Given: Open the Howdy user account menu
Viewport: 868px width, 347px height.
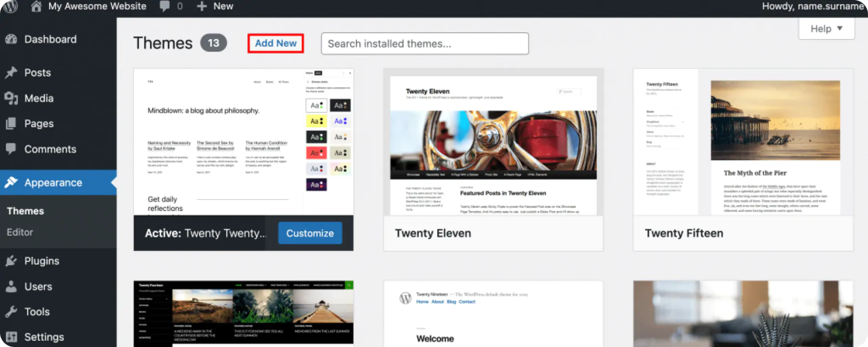Looking at the screenshot, I should click(x=812, y=6).
